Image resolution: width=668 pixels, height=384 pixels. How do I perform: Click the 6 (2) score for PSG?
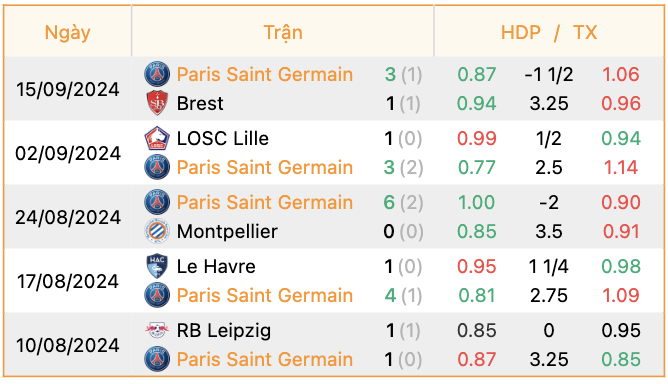click(x=403, y=202)
